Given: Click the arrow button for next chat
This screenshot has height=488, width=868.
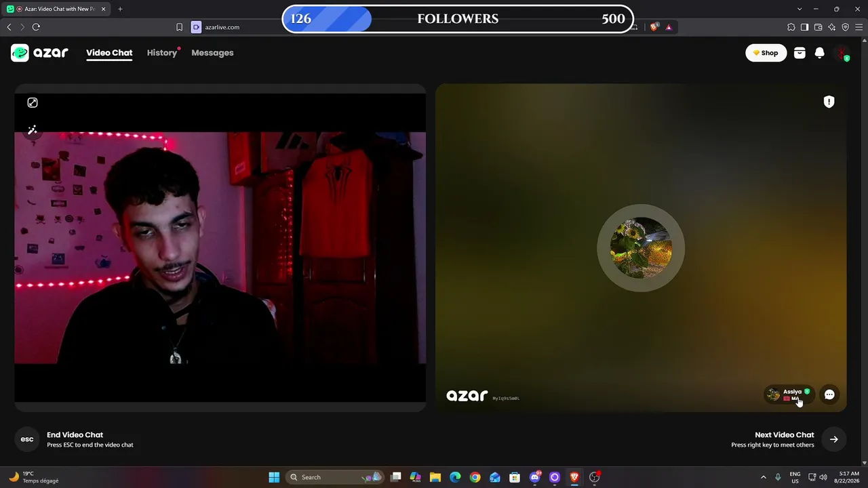Looking at the screenshot, I should point(833,439).
